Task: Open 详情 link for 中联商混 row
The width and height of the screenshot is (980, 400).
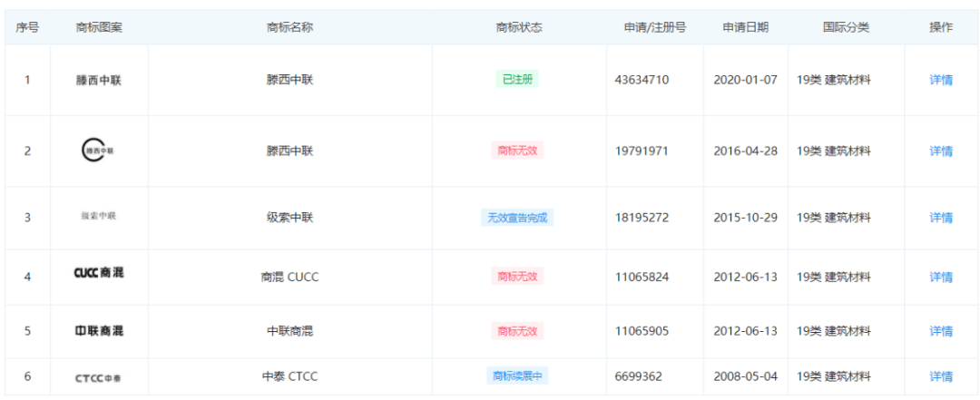Action: click(941, 331)
